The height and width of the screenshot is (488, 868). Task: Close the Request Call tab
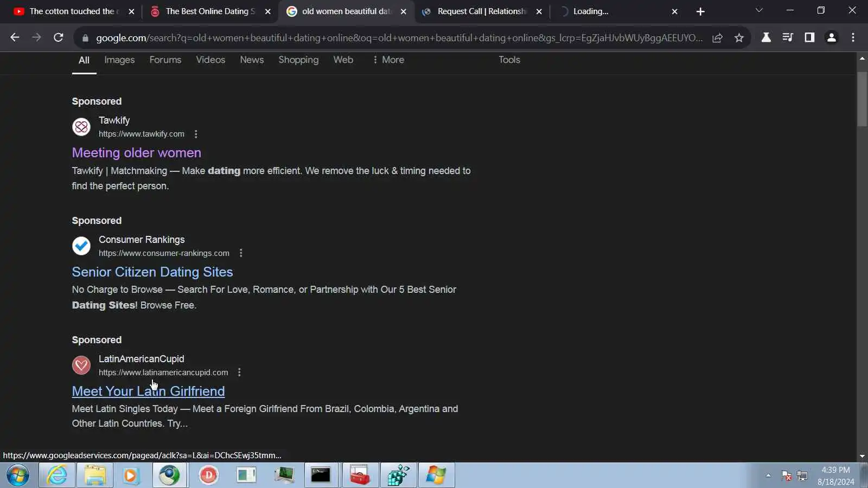(x=539, y=11)
